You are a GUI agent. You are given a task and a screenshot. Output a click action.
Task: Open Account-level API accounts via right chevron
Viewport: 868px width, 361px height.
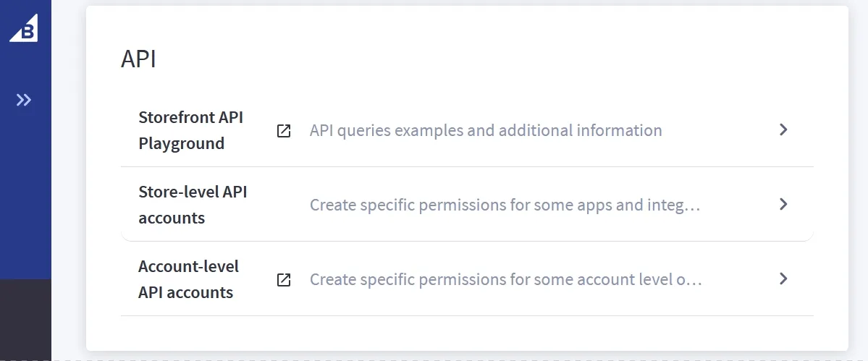(x=783, y=279)
